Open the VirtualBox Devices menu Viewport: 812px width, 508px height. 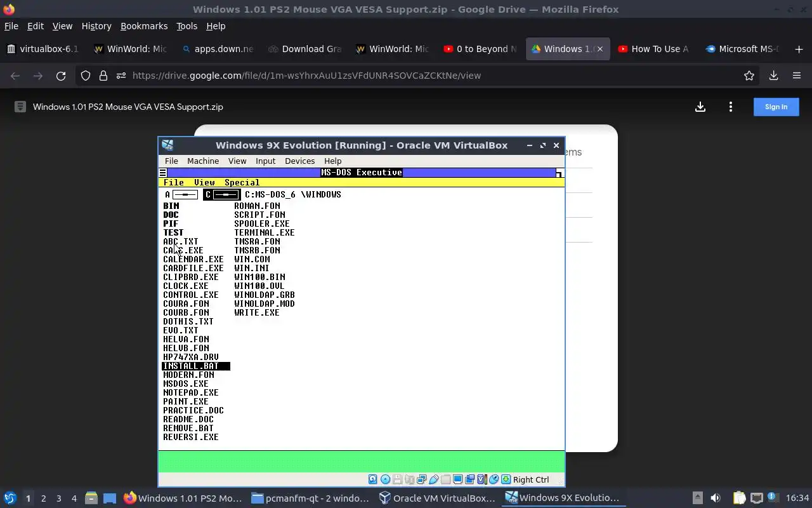tap(299, 161)
